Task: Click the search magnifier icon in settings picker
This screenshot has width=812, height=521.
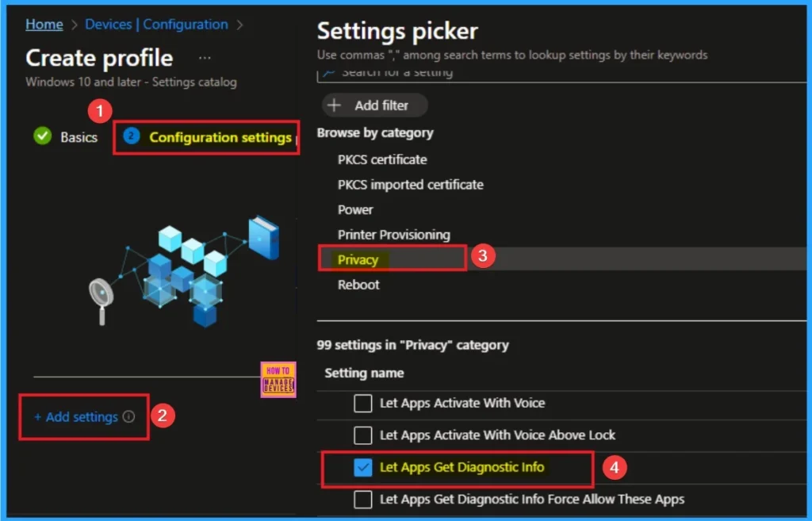Action: click(327, 72)
